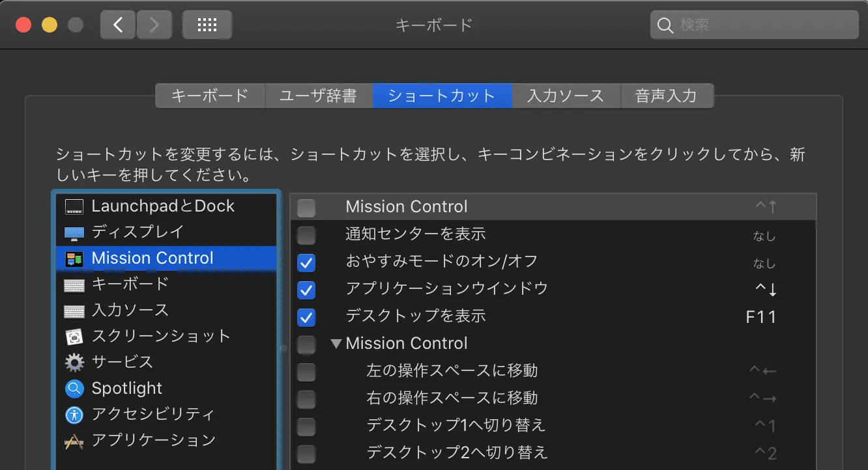
Task: Select the Spotlight magnifier icon
Action: (x=74, y=389)
